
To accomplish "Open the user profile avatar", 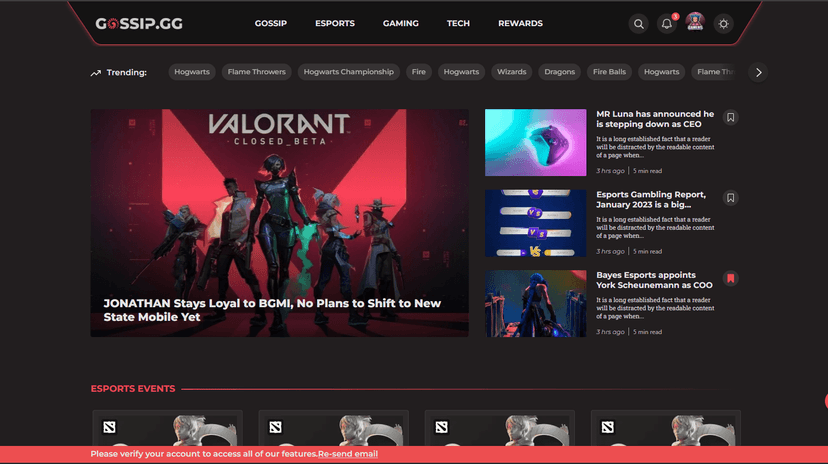I will pos(695,23).
